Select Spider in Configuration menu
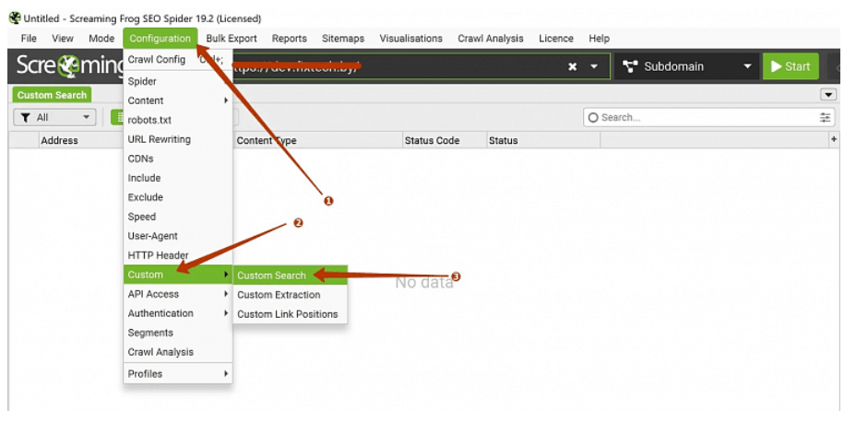This screenshot has height=435, width=868. pos(177,81)
